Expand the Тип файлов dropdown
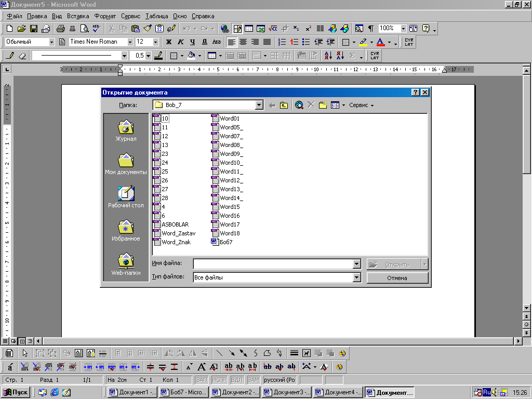532x399 pixels. click(x=356, y=277)
